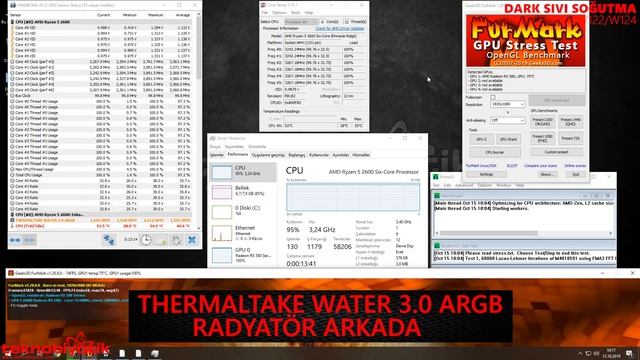Click the Windows Start button on taskbar

coord(7,353)
